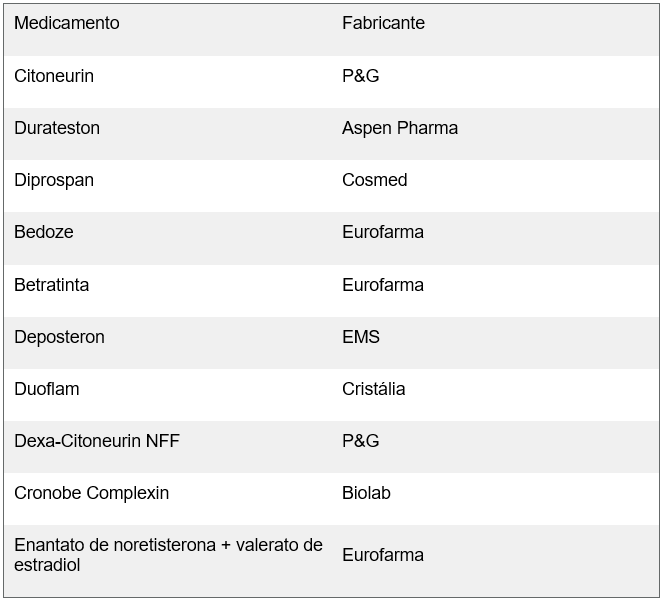The width and height of the screenshot is (661, 599).
Task: Click P&G in the Citoneurin row
Action: [361, 76]
